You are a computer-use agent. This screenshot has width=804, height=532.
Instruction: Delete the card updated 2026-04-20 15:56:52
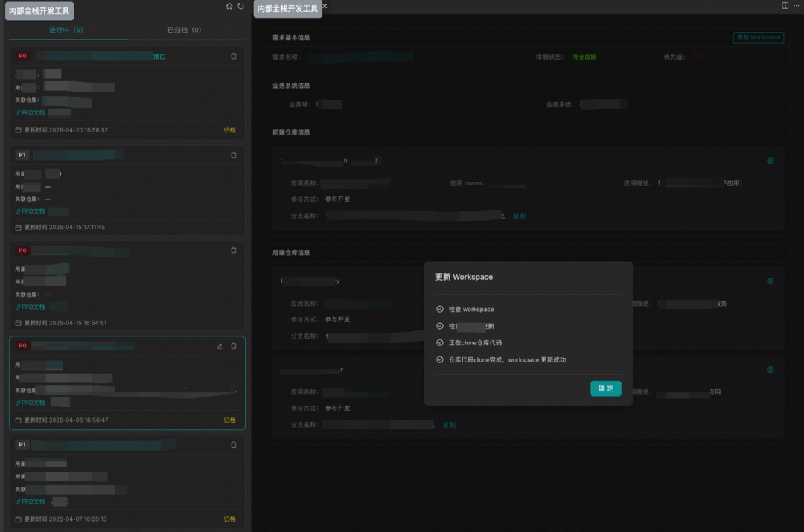(233, 56)
